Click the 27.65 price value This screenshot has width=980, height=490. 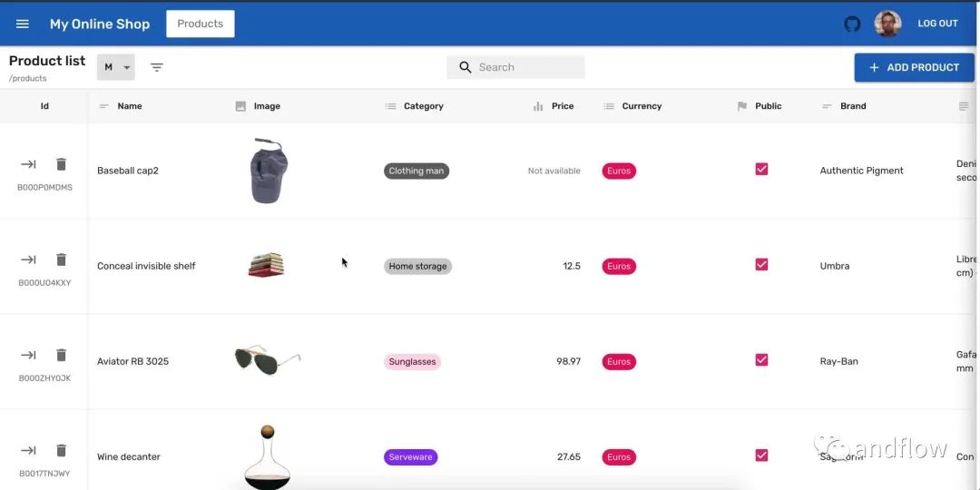(x=569, y=456)
